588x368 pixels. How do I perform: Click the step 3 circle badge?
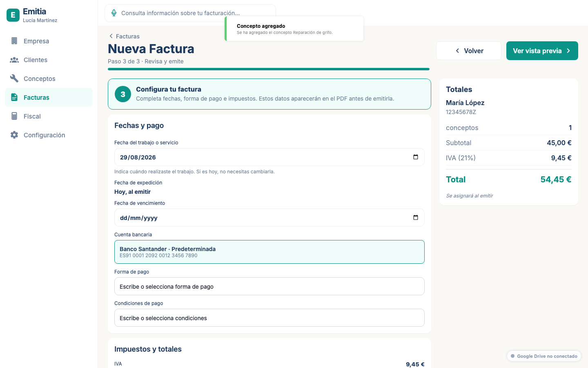123,94
